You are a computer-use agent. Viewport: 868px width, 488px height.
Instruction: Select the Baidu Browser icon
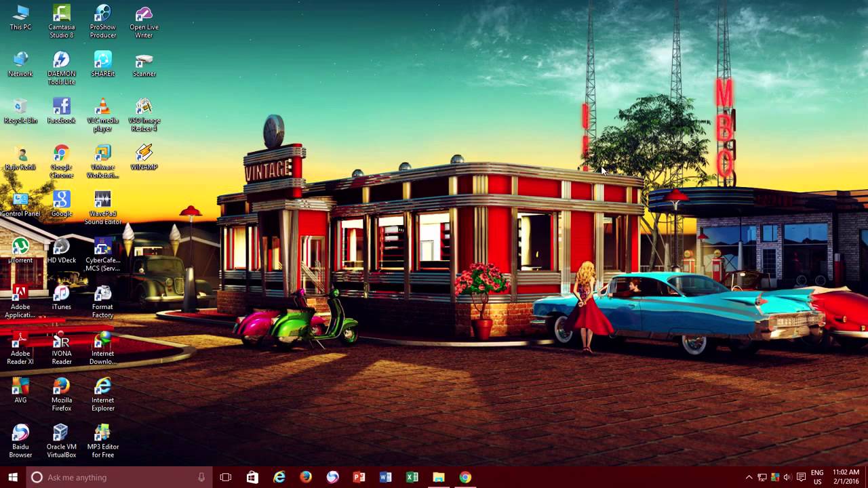point(20,441)
